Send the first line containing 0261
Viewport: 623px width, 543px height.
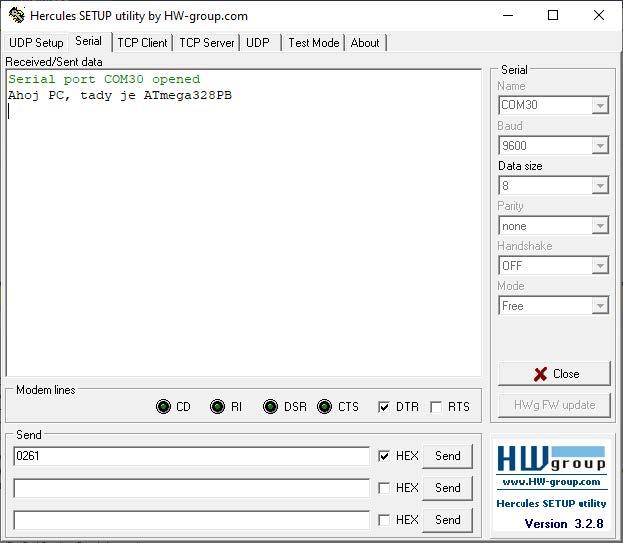tap(447, 456)
